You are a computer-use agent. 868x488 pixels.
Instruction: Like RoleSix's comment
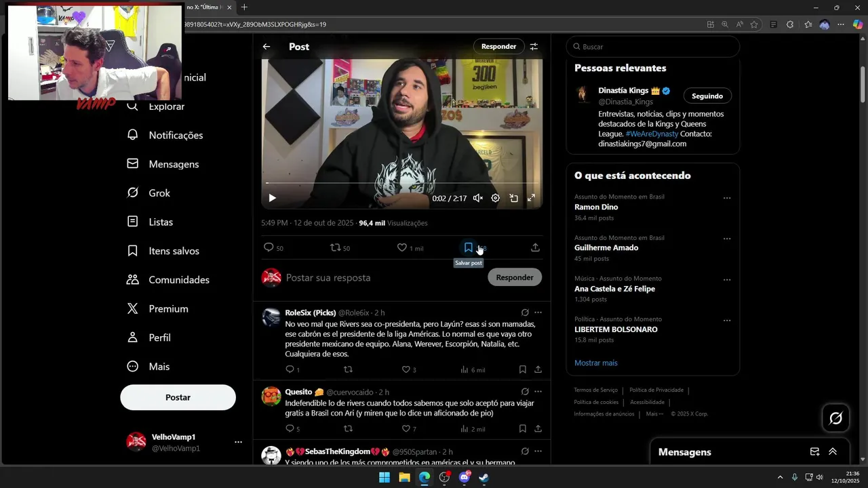tap(409, 369)
